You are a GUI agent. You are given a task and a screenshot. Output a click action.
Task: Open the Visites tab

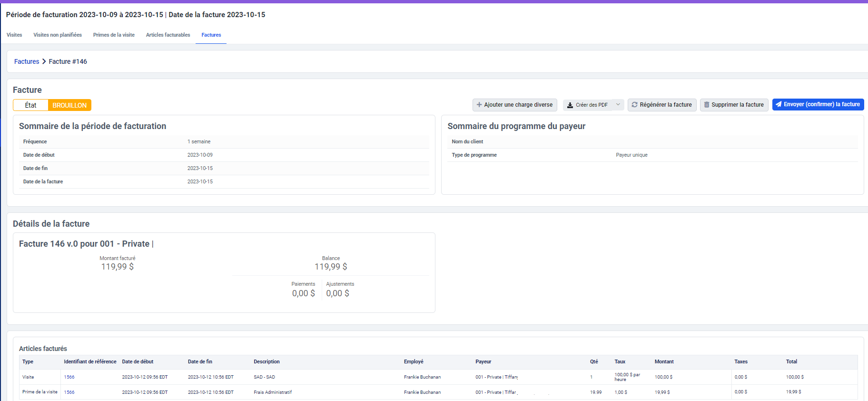click(14, 35)
